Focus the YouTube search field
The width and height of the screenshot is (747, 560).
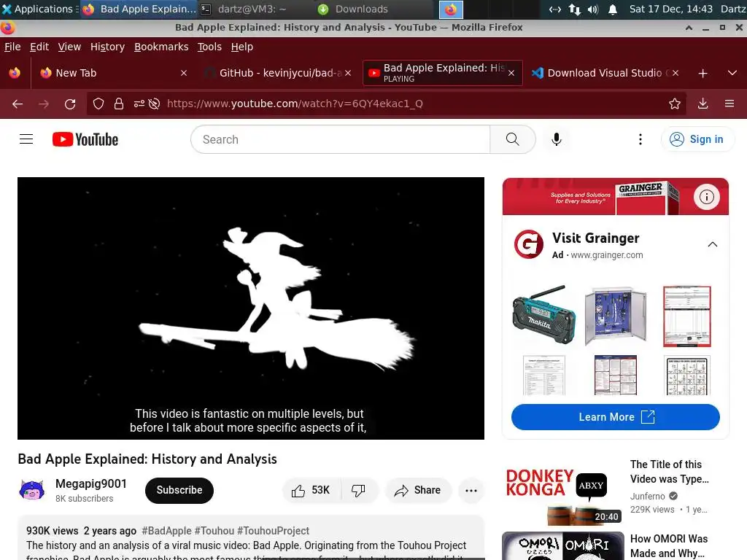[341, 139]
